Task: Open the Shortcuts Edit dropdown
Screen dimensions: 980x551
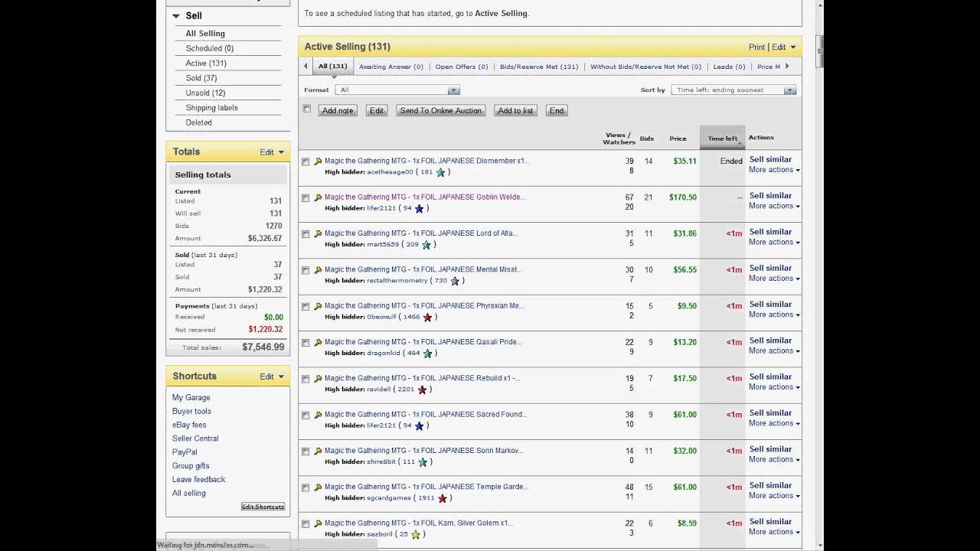Action: click(x=272, y=377)
